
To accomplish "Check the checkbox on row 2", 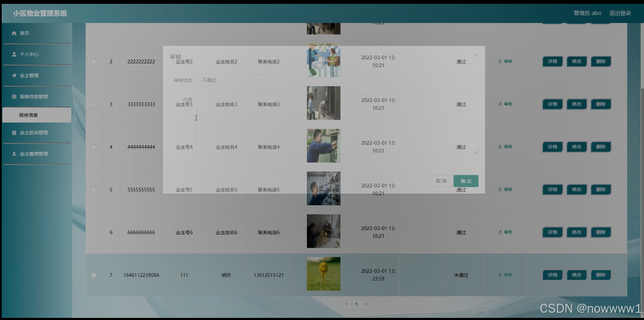I will [x=94, y=61].
